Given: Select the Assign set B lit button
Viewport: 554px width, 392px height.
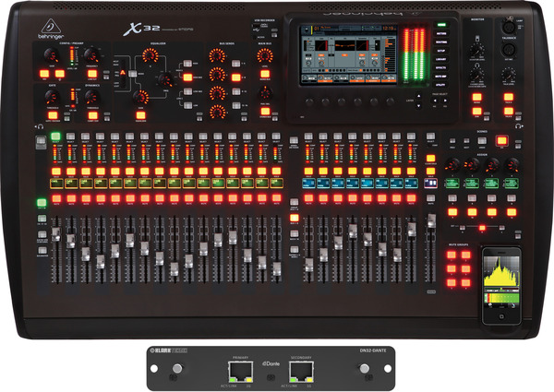Looking at the screenshot, I should click(482, 228).
